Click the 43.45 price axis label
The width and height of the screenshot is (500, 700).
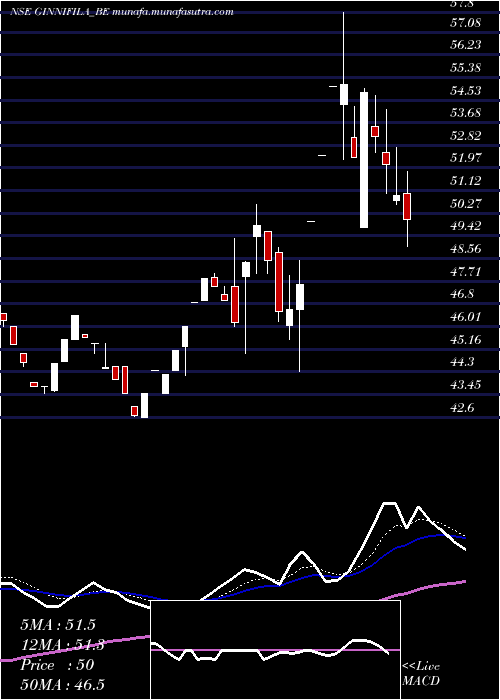(x=466, y=384)
